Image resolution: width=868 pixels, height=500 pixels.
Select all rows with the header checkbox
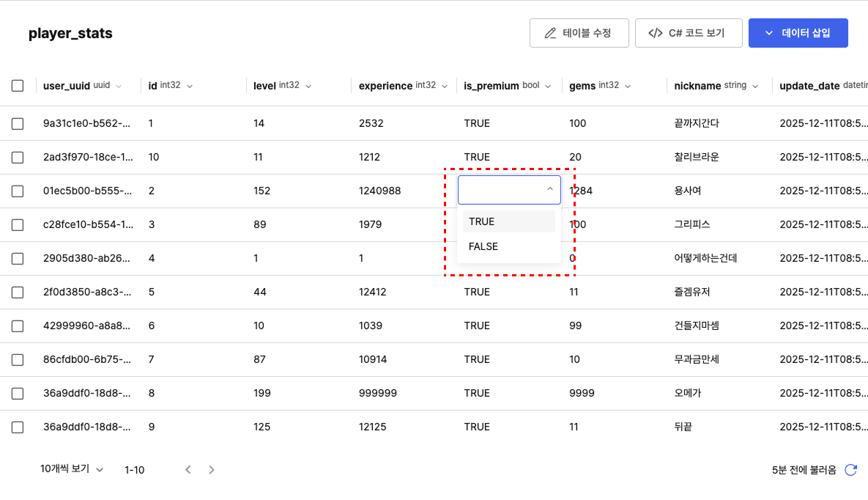tap(18, 85)
